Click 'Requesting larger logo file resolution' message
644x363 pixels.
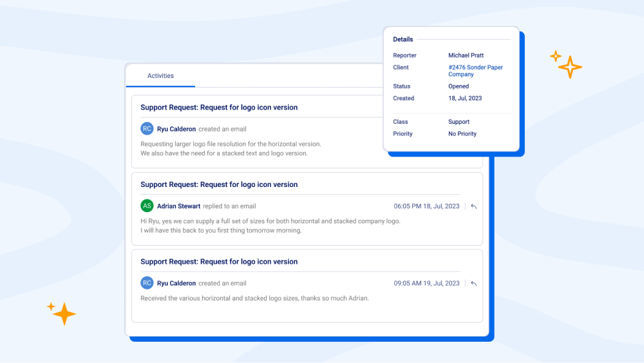[231, 144]
